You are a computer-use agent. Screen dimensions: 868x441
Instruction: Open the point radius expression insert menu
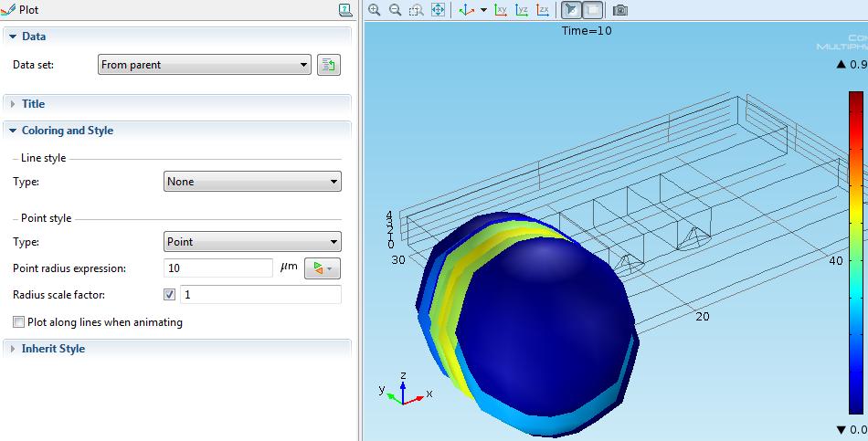(x=322, y=268)
